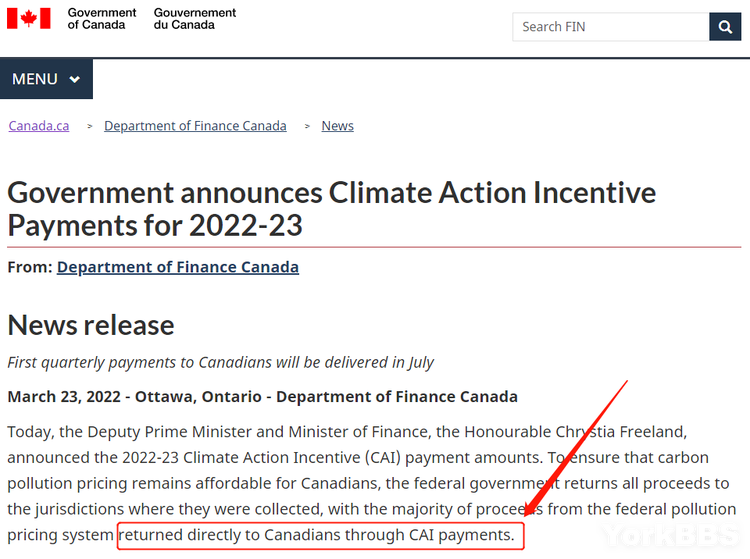This screenshot has height=559, width=750.
Task: Open the Canada.ca breadcrumb link
Action: (x=39, y=126)
